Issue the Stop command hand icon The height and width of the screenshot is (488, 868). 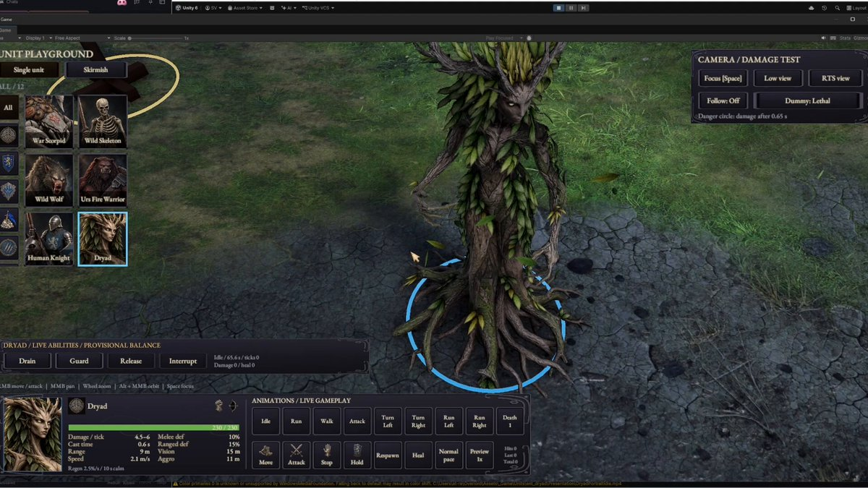click(x=327, y=455)
